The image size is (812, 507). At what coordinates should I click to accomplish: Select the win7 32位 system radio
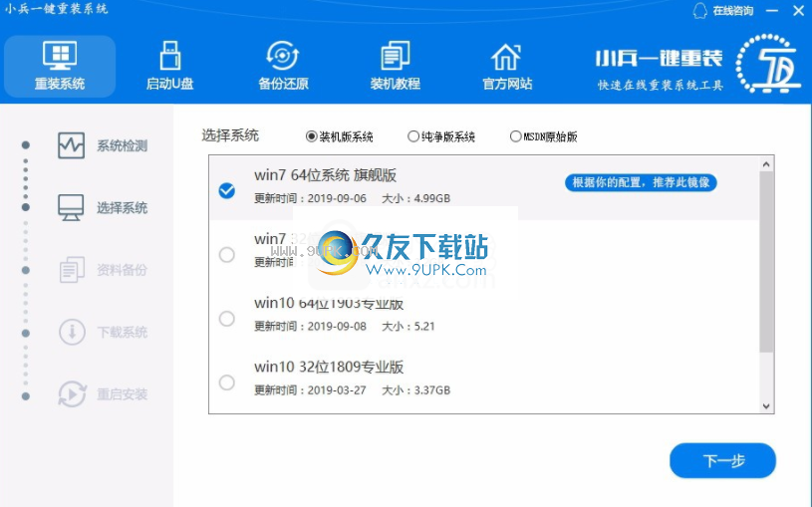(227, 255)
